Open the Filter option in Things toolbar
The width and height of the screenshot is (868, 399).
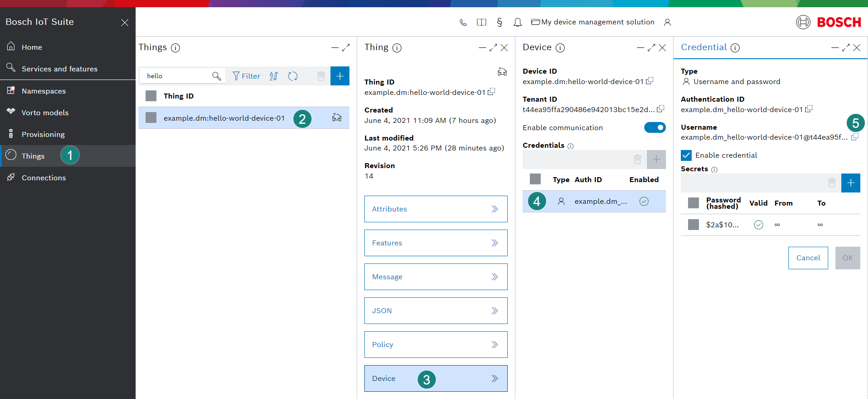246,76
